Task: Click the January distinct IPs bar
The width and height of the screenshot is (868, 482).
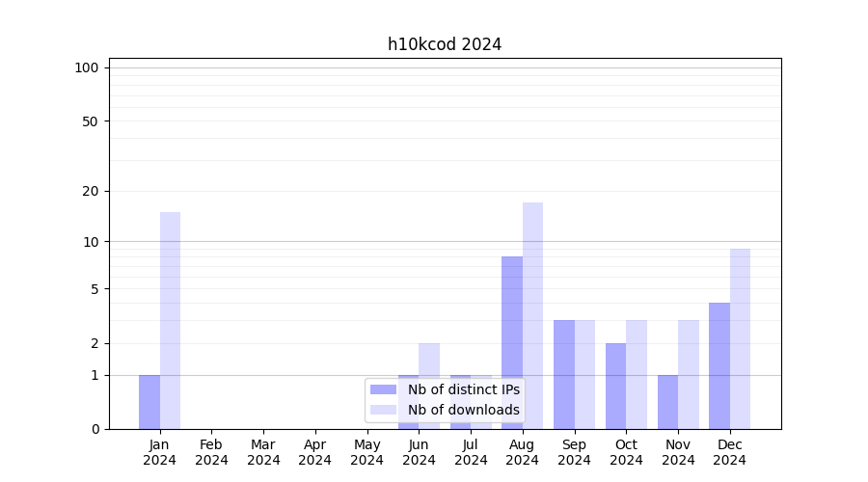Action: coord(149,402)
